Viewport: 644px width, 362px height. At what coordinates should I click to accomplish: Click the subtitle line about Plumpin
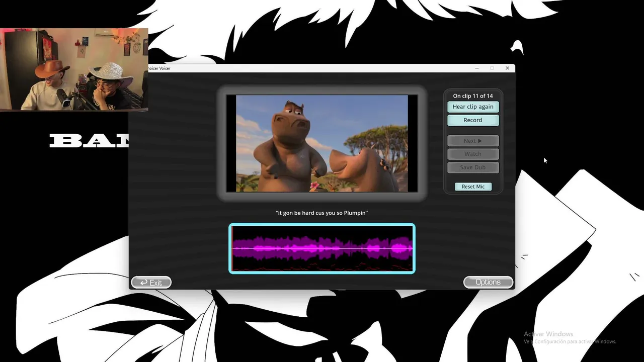click(x=322, y=213)
